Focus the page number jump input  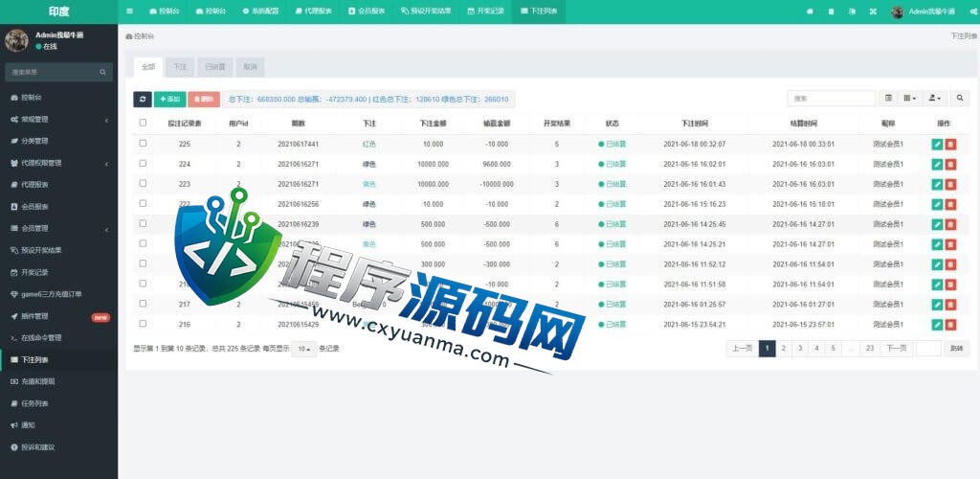[x=928, y=349]
